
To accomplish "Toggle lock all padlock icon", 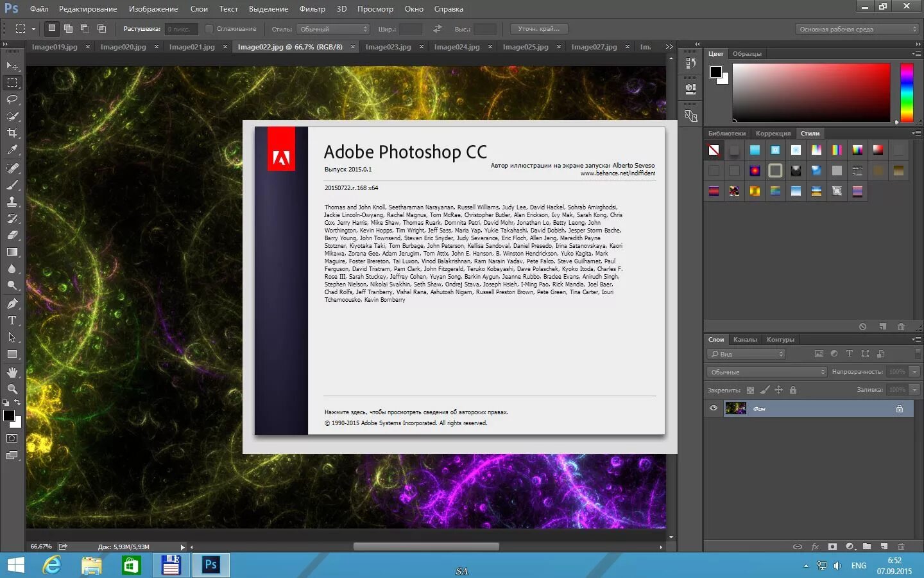I will coord(793,390).
